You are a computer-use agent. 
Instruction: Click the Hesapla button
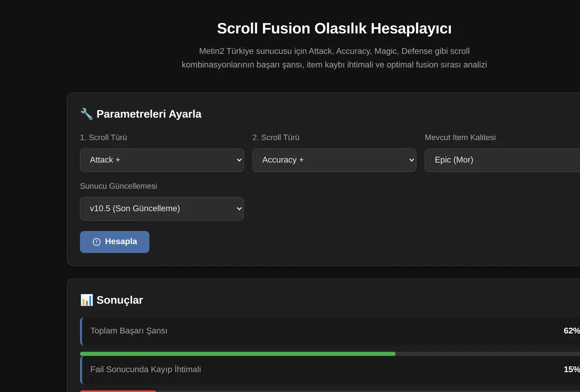click(x=115, y=242)
